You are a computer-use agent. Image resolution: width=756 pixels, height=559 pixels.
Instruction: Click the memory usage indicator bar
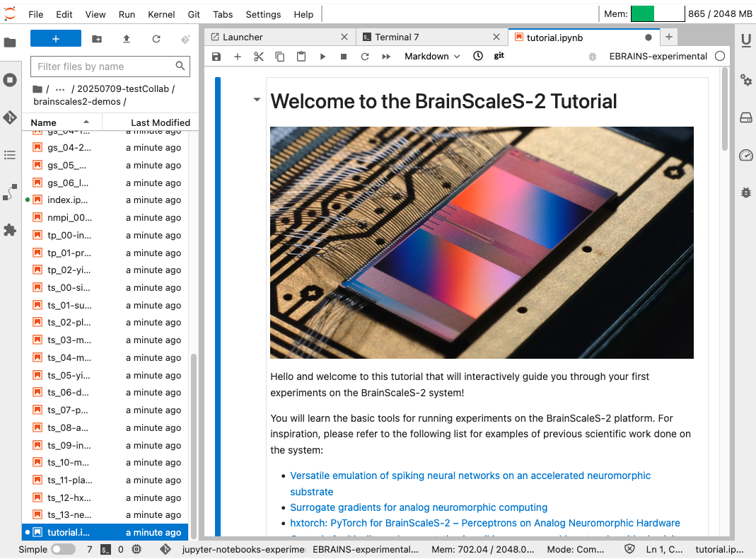click(x=657, y=14)
